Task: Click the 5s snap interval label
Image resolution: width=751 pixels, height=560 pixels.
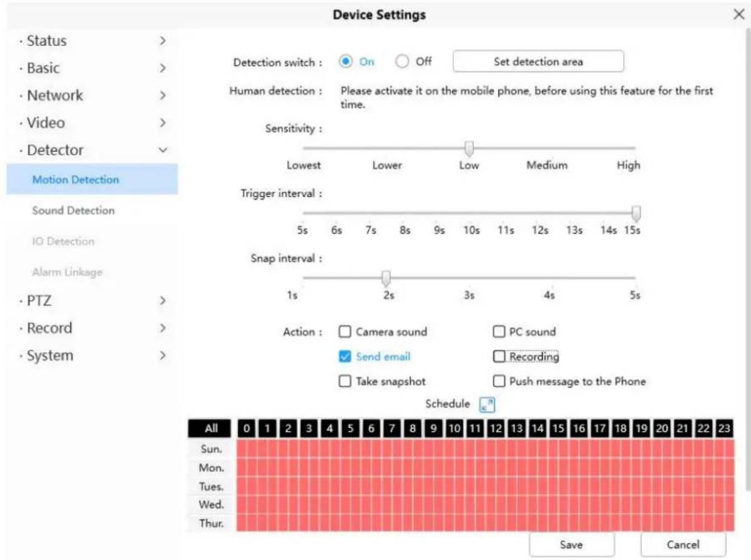Action: pyautogui.click(x=635, y=295)
